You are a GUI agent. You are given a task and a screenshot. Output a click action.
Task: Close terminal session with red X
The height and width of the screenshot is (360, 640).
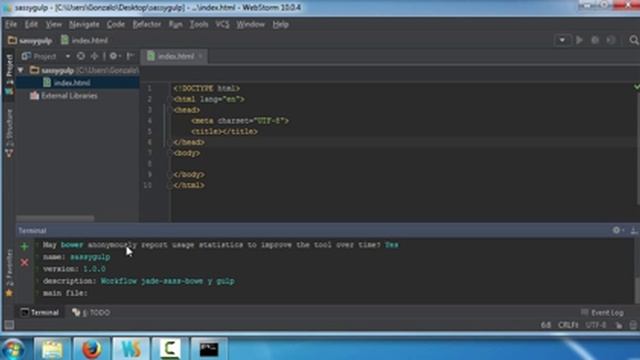[24, 262]
